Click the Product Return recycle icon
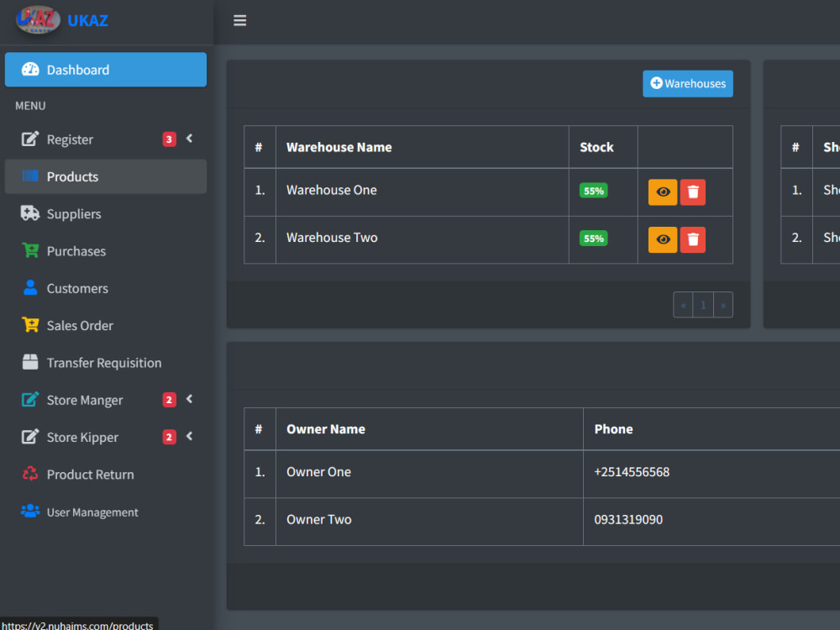Viewport: 840px width, 630px height. coord(30,474)
